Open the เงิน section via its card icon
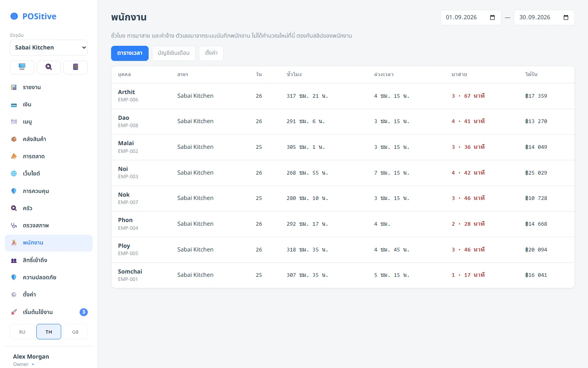The image size is (588, 368). tap(14, 105)
